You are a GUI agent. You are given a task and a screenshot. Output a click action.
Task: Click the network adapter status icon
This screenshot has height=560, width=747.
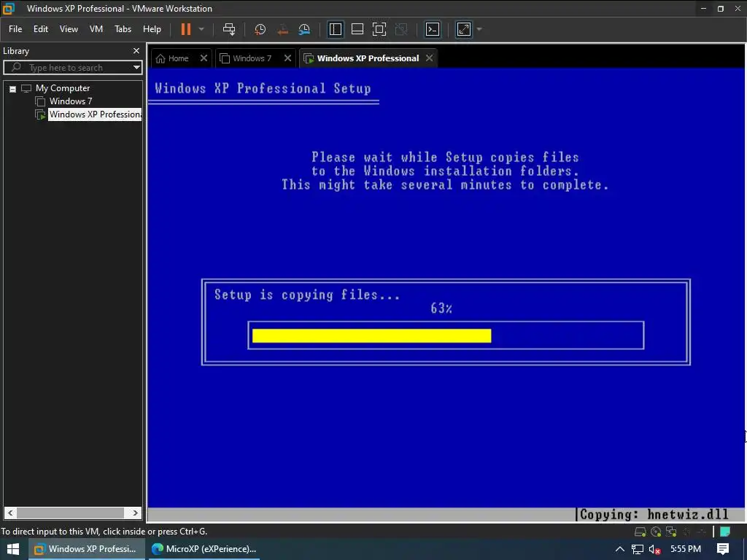tap(671, 532)
